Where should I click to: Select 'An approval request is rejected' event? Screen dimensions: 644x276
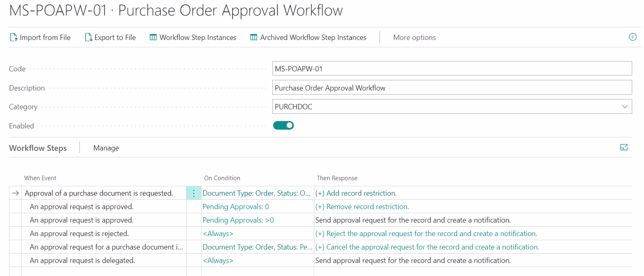[x=79, y=234]
